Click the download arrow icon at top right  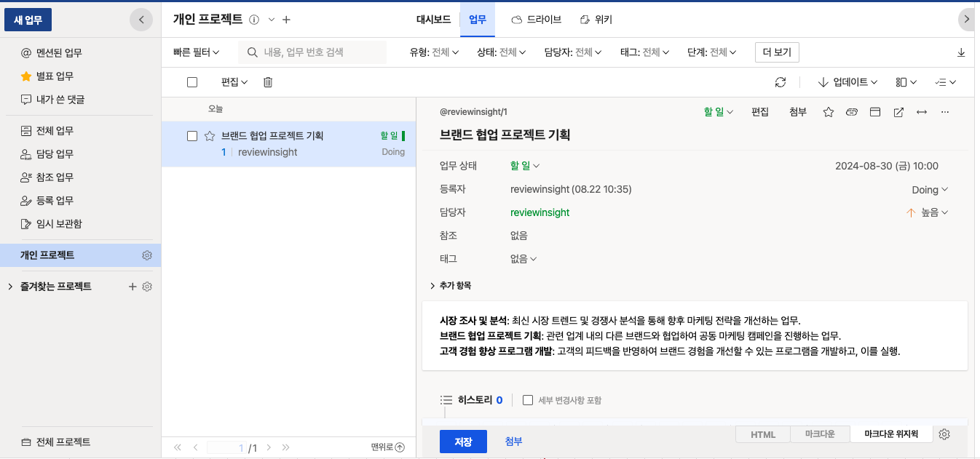pyautogui.click(x=961, y=52)
